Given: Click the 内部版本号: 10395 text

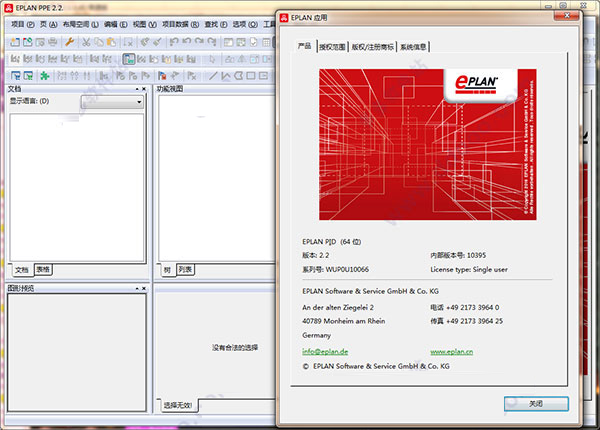Looking at the screenshot, I should (x=458, y=255).
